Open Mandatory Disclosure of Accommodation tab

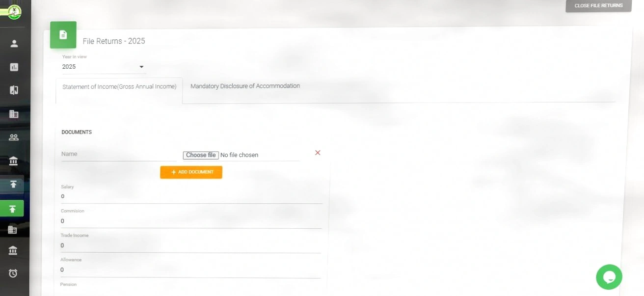click(x=245, y=86)
